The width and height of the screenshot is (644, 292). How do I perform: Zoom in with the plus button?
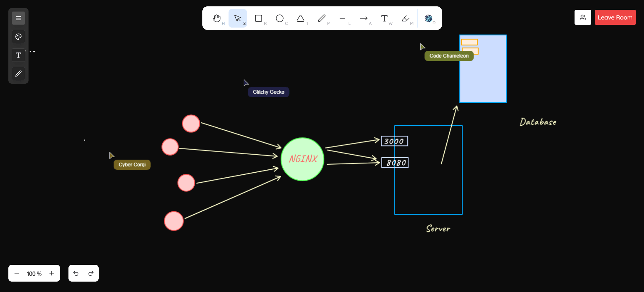point(52,274)
